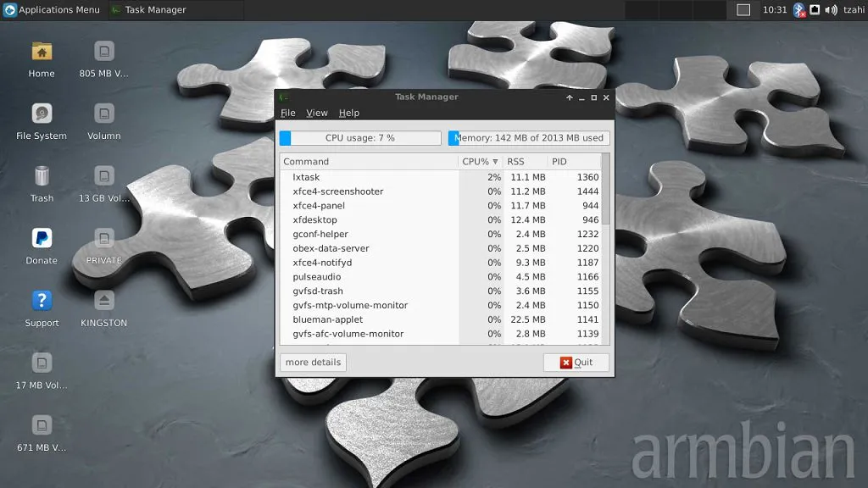Open the Trash desktop icon
Screen dimensions: 868x488
tap(42, 176)
